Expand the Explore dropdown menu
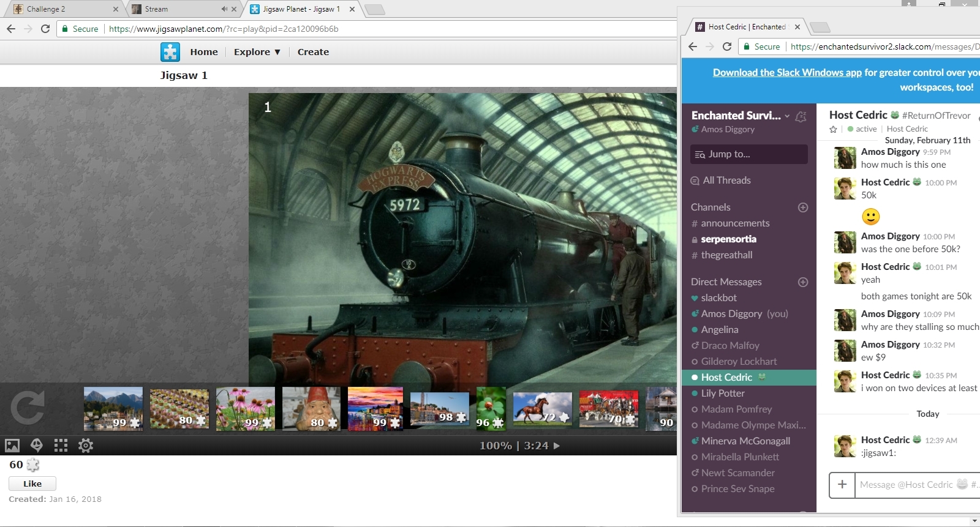 coord(257,52)
